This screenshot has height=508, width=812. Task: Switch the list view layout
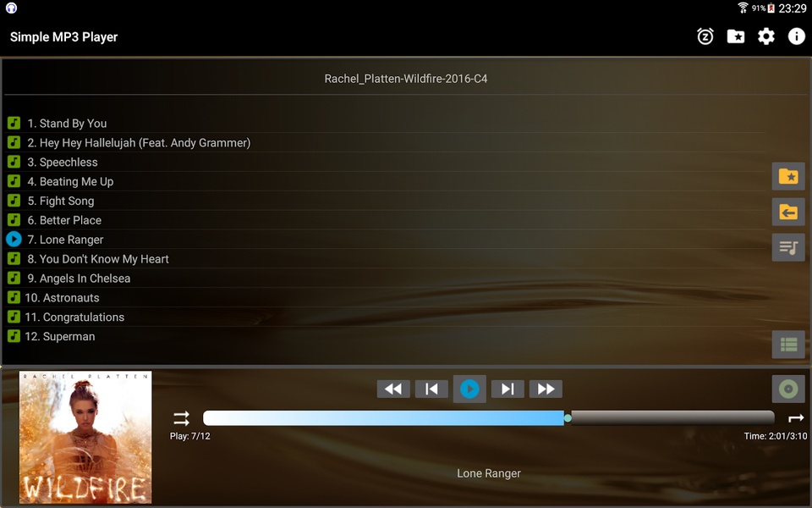coord(788,345)
